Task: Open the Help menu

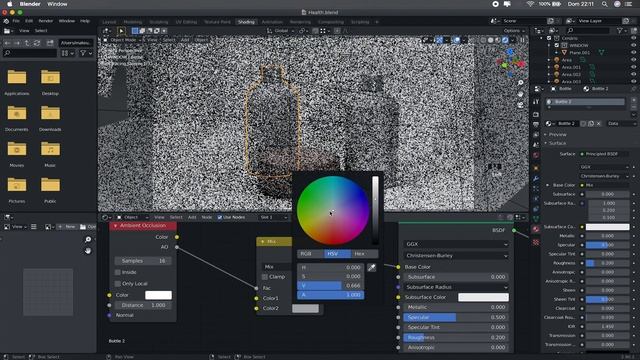Action: click(x=84, y=21)
